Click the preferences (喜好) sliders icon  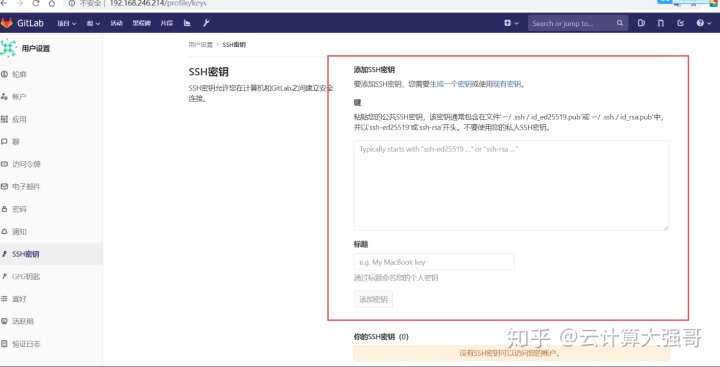tap(5, 299)
